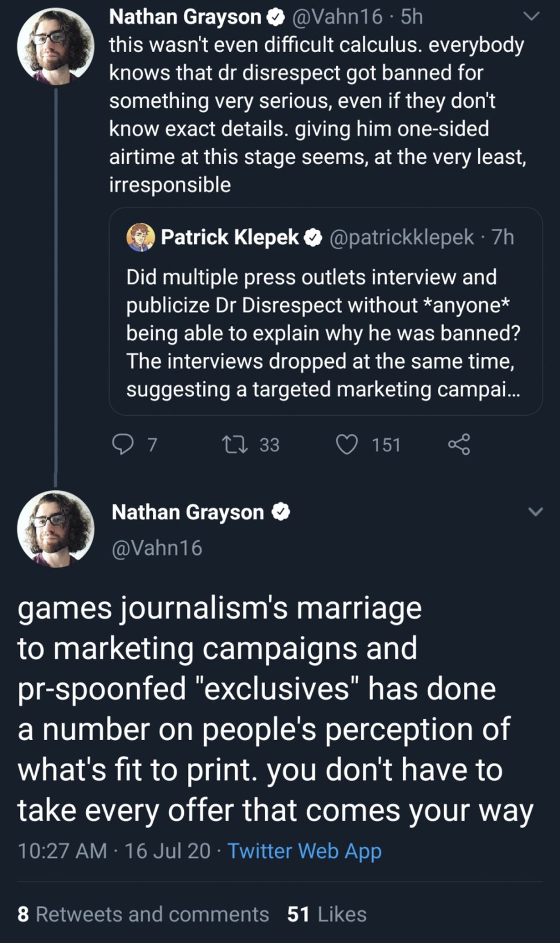The width and height of the screenshot is (560, 943).
Task: Open the @patrickklepek handle in quoted tweet
Action: (402, 237)
